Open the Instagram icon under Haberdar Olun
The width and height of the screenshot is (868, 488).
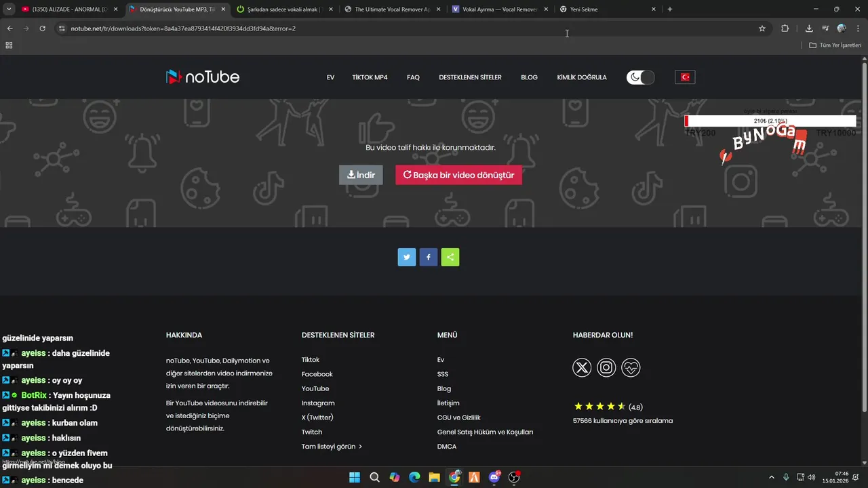pos(606,367)
